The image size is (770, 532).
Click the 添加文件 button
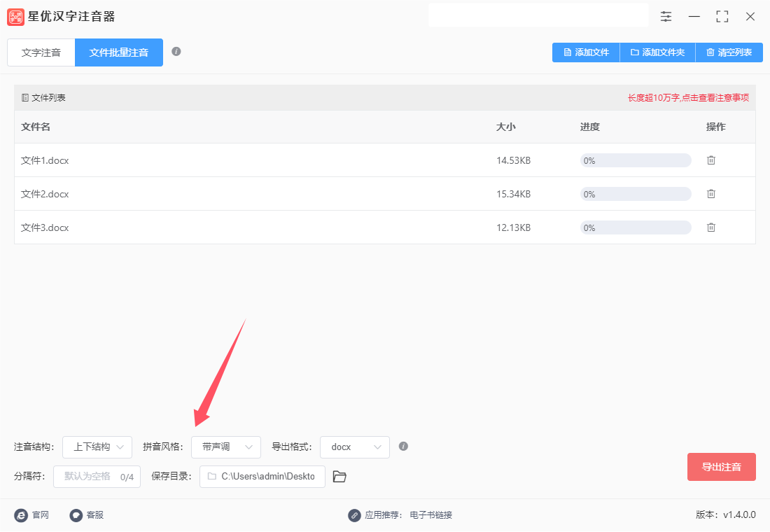click(587, 52)
